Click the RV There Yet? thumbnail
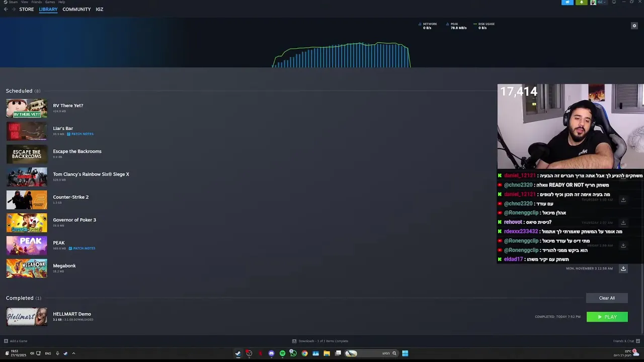644x362 pixels. coord(27,108)
